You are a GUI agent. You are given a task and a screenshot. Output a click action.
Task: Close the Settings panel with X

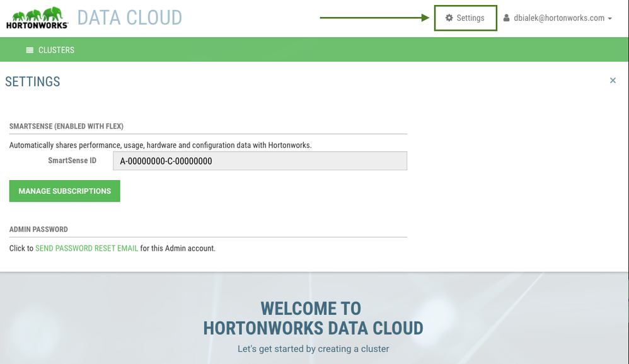(613, 81)
